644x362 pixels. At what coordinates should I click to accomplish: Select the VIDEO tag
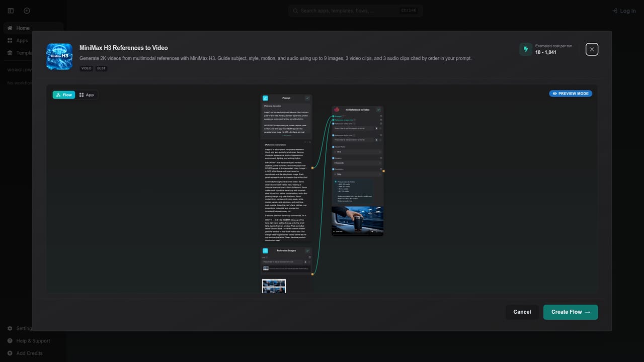click(86, 68)
